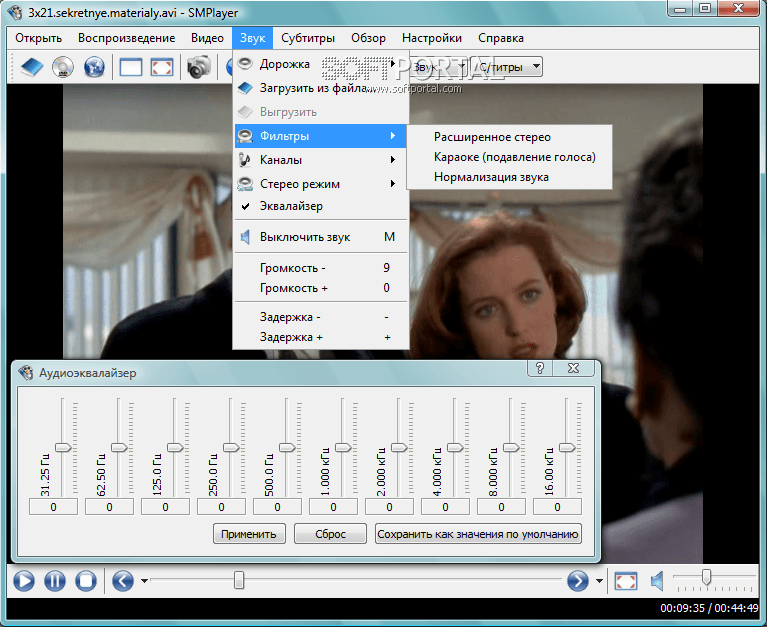This screenshot has height=627, width=767.
Task: Click the Pause button
Action: tap(55, 581)
